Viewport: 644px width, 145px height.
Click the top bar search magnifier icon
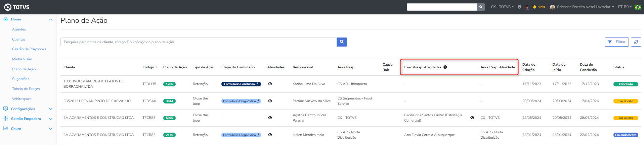pos(481,7)
